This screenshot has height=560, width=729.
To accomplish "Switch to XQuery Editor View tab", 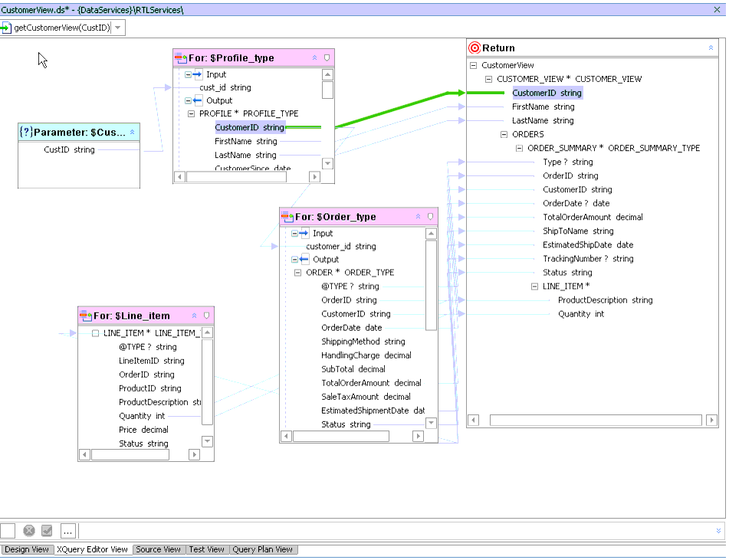I will point(92,550).
